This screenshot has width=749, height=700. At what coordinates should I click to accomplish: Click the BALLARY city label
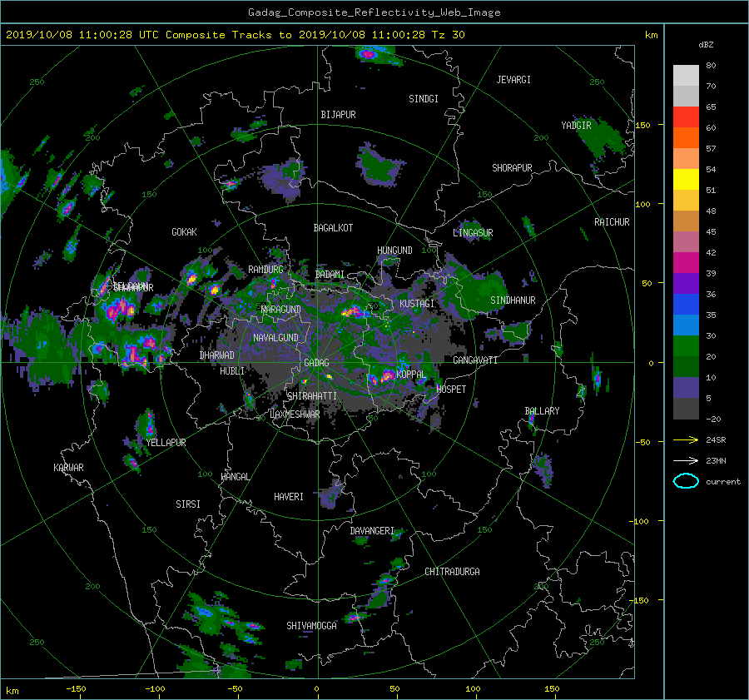542,411
